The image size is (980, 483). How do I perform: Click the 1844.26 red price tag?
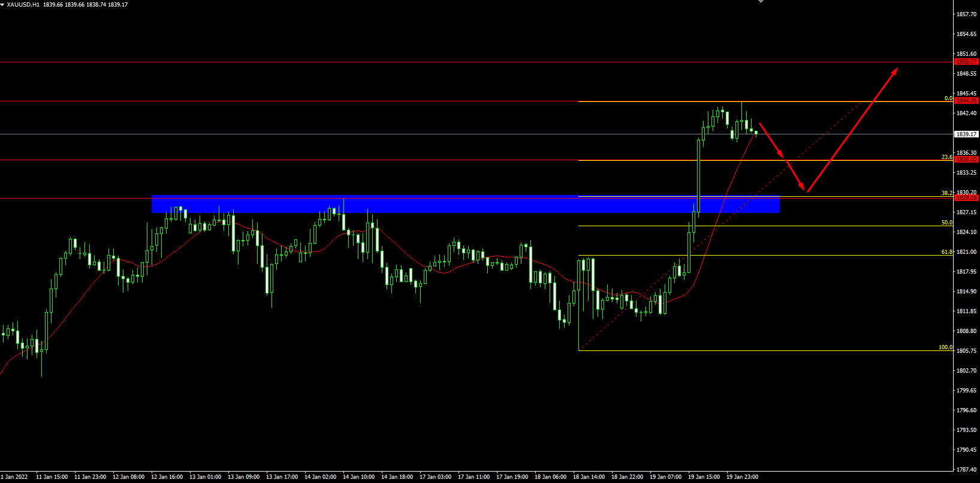966,101
